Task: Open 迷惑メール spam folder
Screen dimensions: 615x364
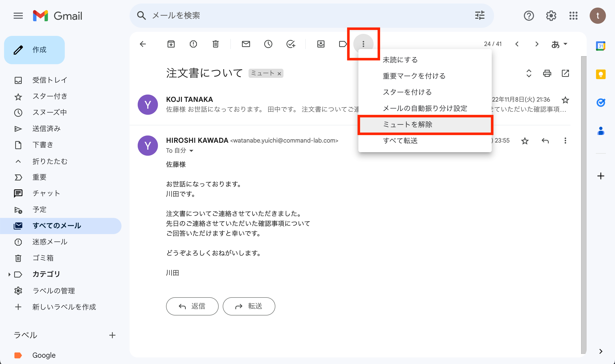Action: [x=61, y=242]
